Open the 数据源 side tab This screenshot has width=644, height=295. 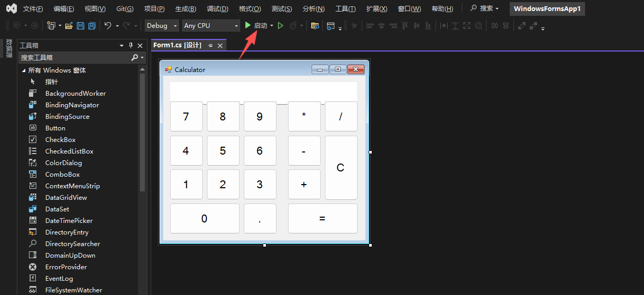pyautogui.click(x=8, y=48)
